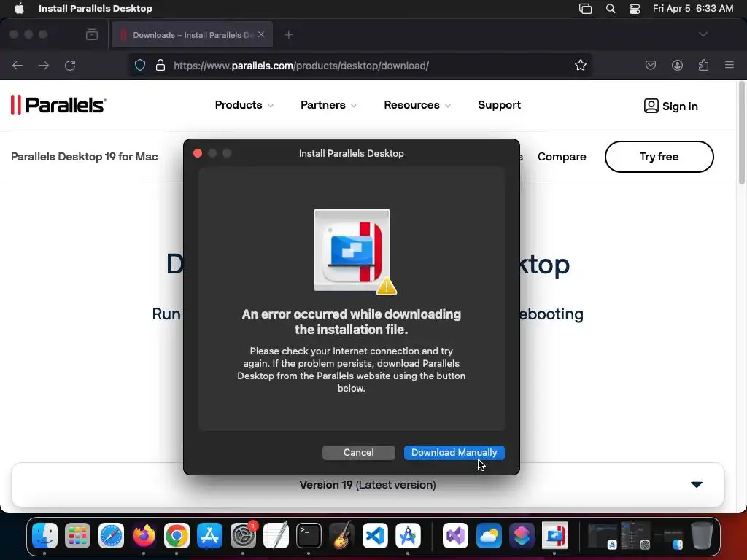747x560 pixels.
Task: Open a new Firefox tab
Action: pos(289,35)
